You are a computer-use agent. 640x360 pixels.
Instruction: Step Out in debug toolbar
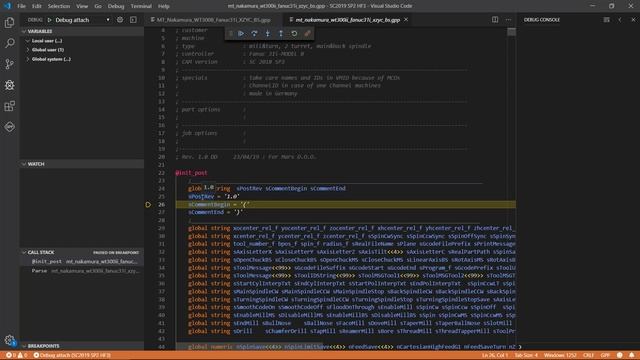tap(281, 33)
